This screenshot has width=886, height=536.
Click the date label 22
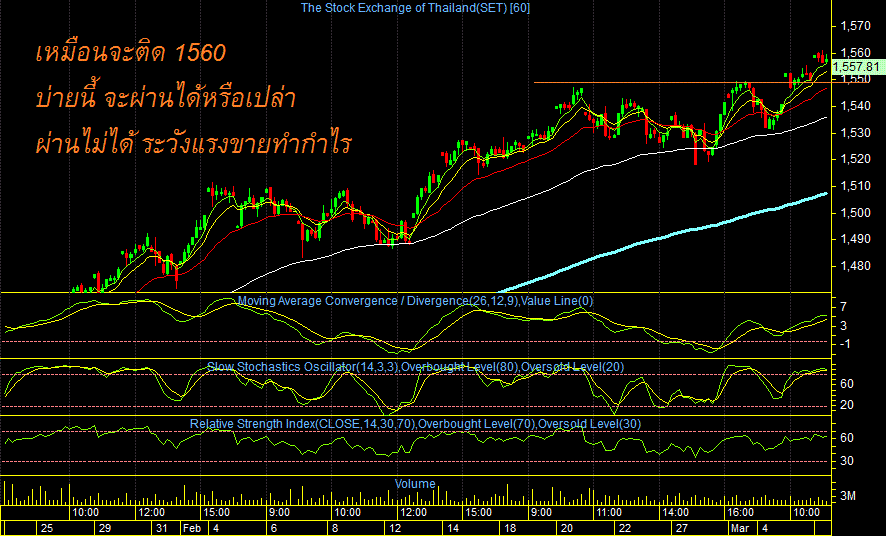click(624, 529)
